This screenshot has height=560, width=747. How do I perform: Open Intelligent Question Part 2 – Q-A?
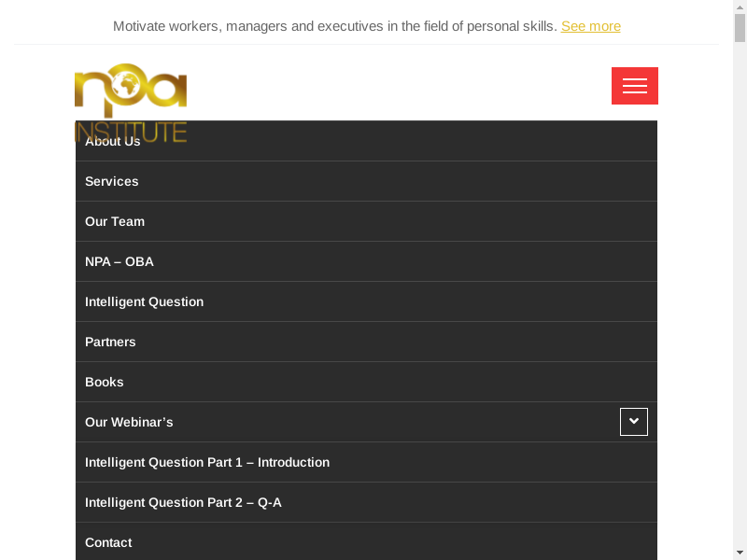pyautogui.click(x=183, y=502)
